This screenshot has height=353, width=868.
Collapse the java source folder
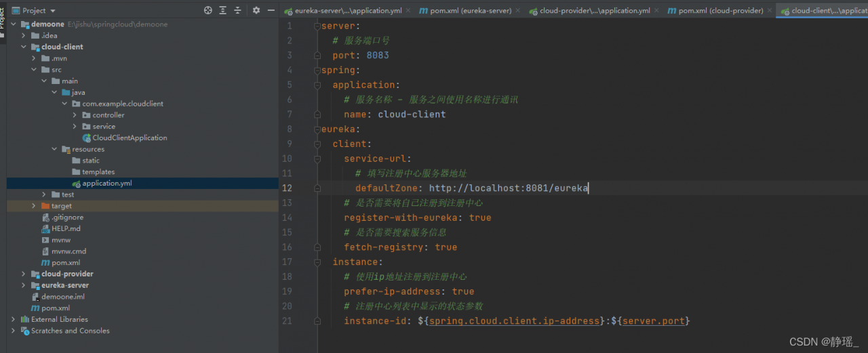(x=54, y=92)
